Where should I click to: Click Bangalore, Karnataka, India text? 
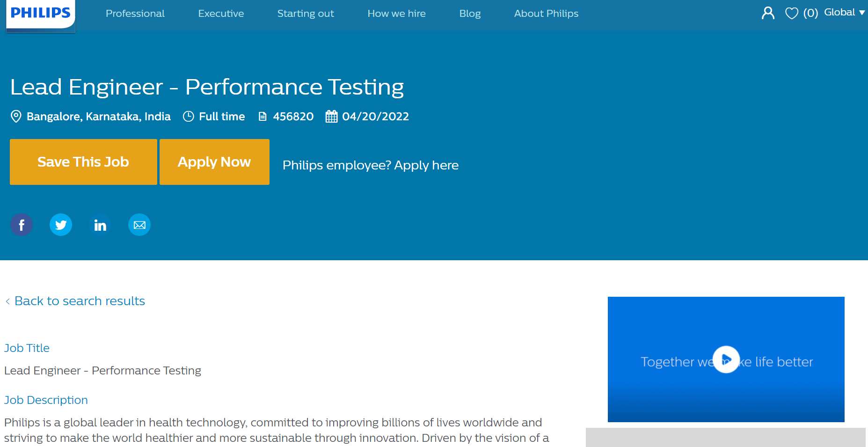pyautogui.click(x=99, y=117)
